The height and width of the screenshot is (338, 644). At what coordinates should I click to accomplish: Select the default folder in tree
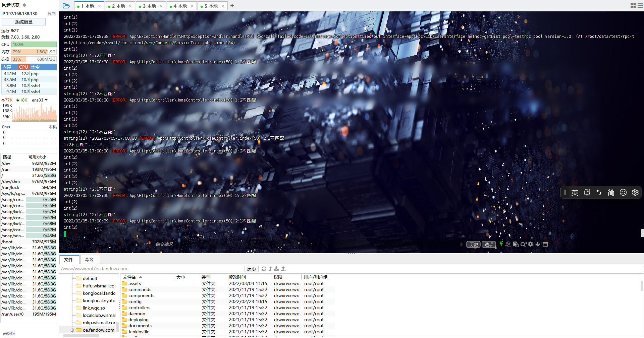click(90, 278)
